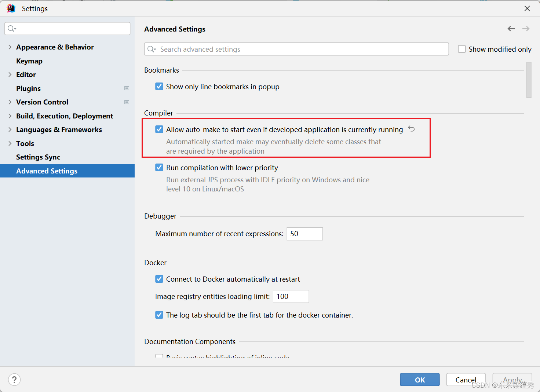The image size is (540, 392).
Task: Click the Advanced Settings page title
Action: coord(175,29)
